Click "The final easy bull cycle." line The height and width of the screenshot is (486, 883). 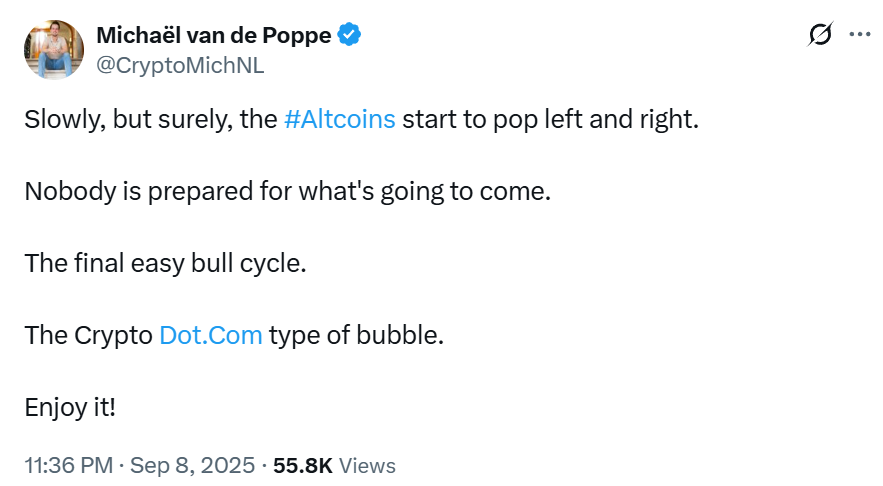[164, 263]
